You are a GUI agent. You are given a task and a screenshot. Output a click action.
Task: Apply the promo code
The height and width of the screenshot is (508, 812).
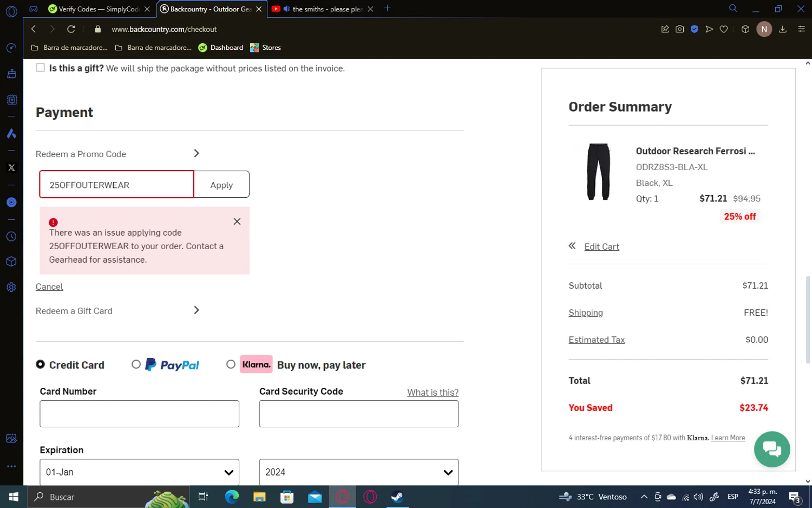pyautogui.click(x=221, y=185)
